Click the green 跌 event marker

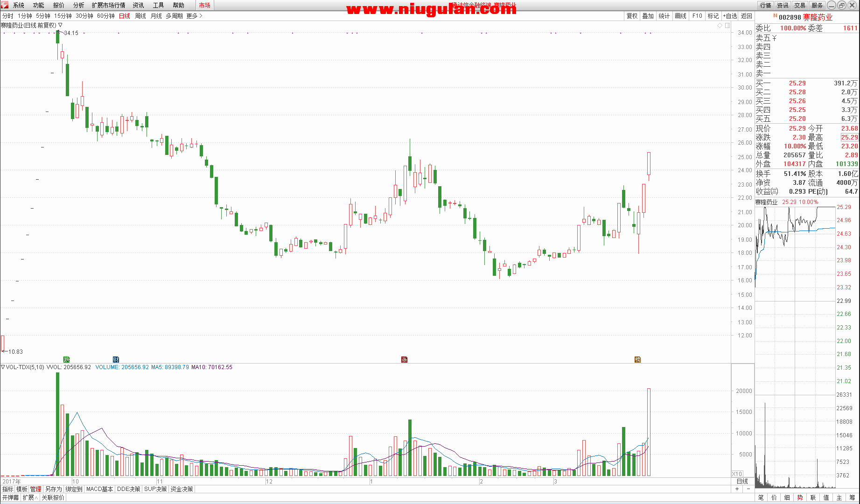66,359
